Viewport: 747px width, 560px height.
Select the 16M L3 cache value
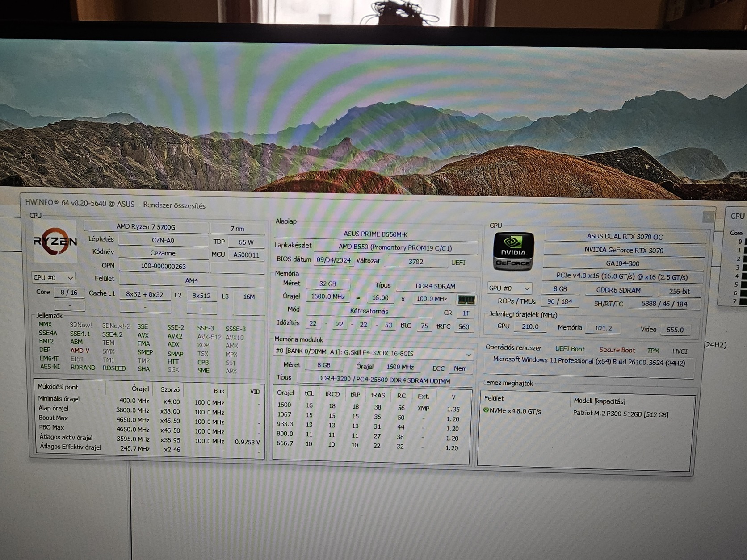[249, 297]
